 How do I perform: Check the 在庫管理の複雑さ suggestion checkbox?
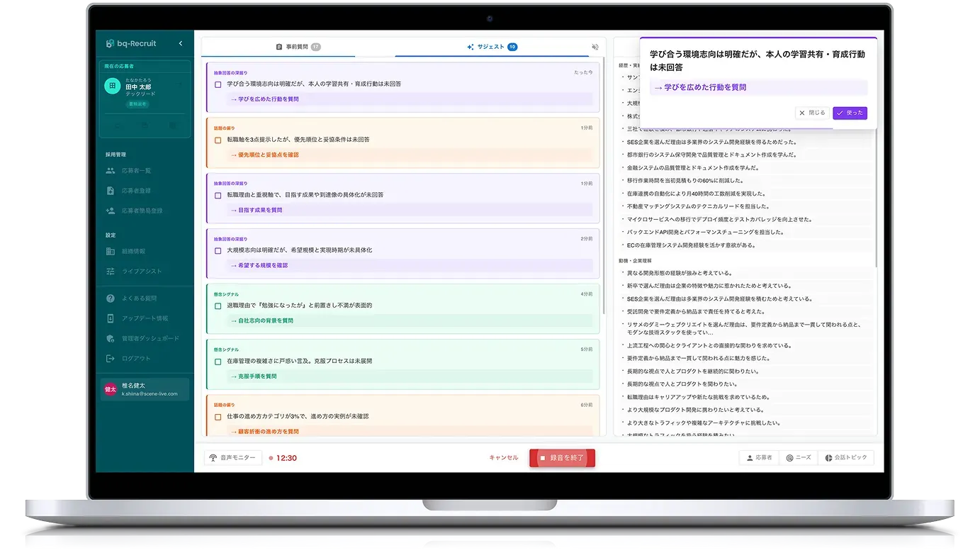coord(218,362)
